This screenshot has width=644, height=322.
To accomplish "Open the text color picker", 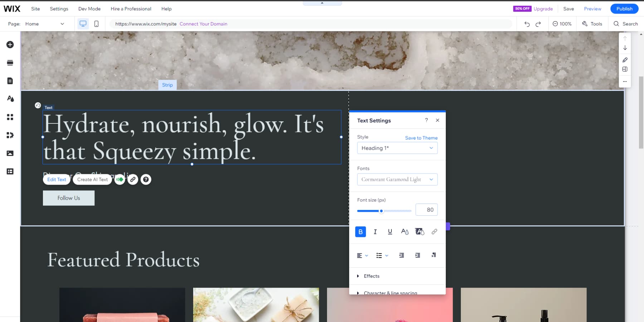I will click(x=405, y=231).
